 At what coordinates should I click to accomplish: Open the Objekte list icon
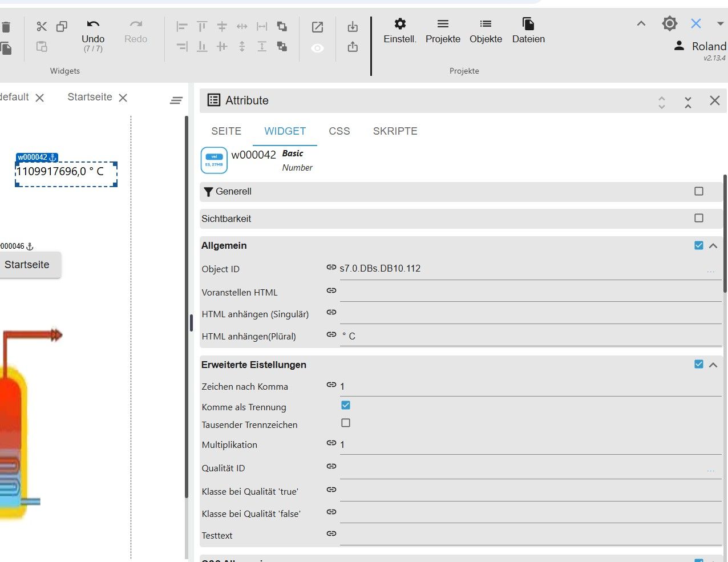[x=486, y=24]
